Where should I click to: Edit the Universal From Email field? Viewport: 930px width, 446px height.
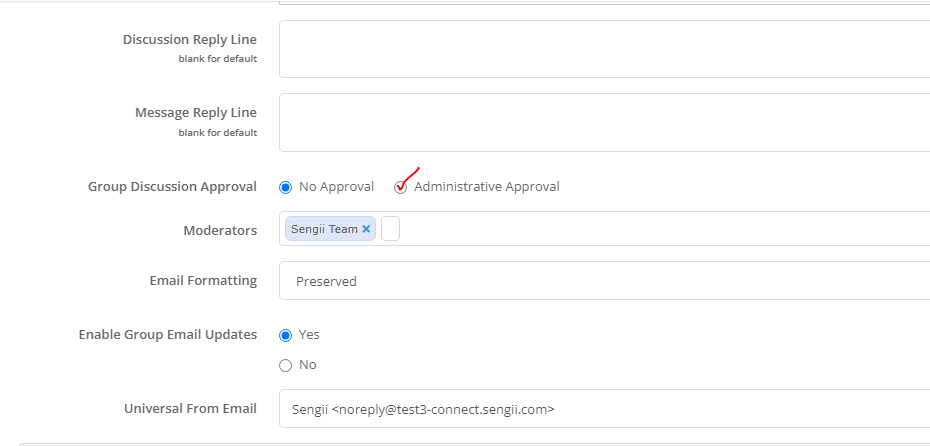[604, 409]
